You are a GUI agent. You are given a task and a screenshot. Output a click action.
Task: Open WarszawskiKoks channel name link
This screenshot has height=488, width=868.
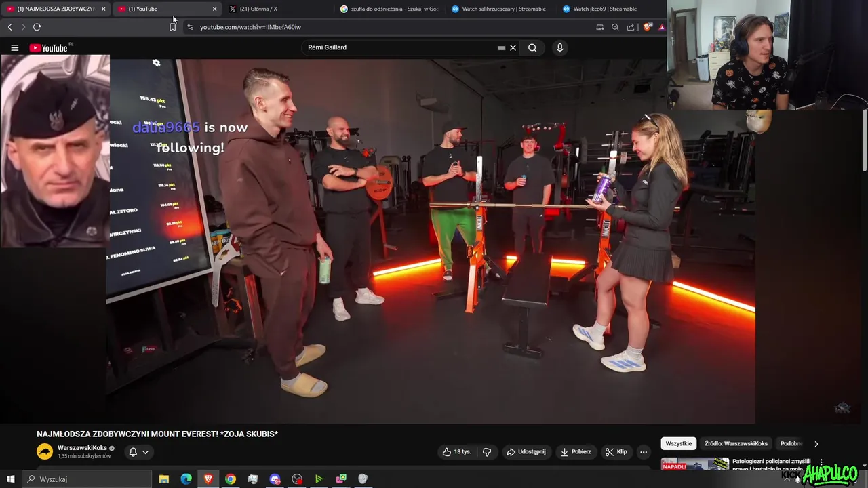[x=82, y=448]
